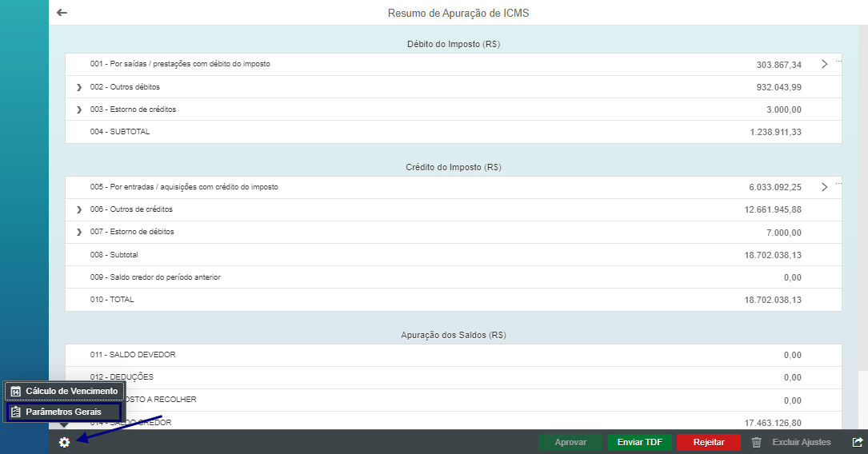The width and height of the screenshot is (868, 454).
Task: Open details arrow for row 005
Action: tap(824, 187)
